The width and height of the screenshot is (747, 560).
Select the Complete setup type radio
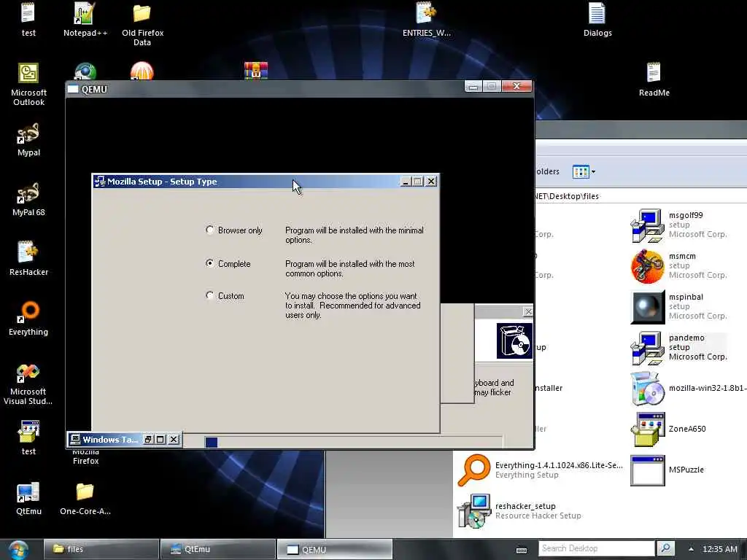(x=210, y=263)
